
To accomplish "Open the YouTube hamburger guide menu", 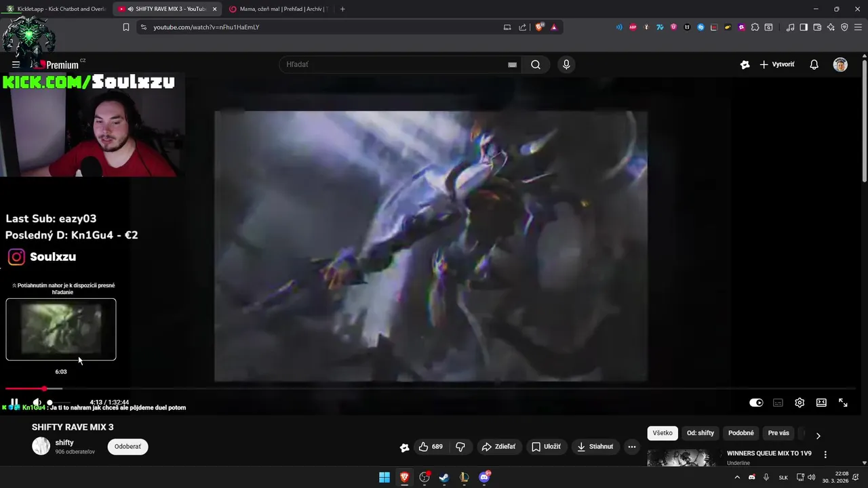I will click(x=16, y=64).
